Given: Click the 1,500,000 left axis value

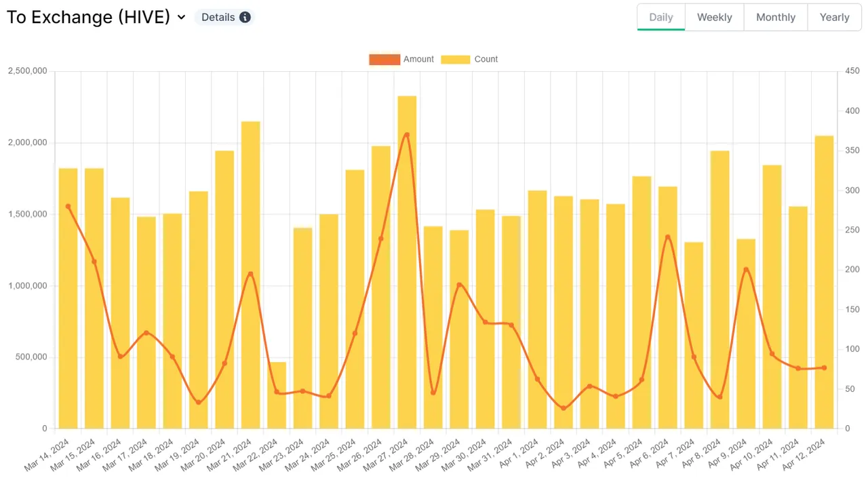Looking at the screenshot, I should (27, 214).
